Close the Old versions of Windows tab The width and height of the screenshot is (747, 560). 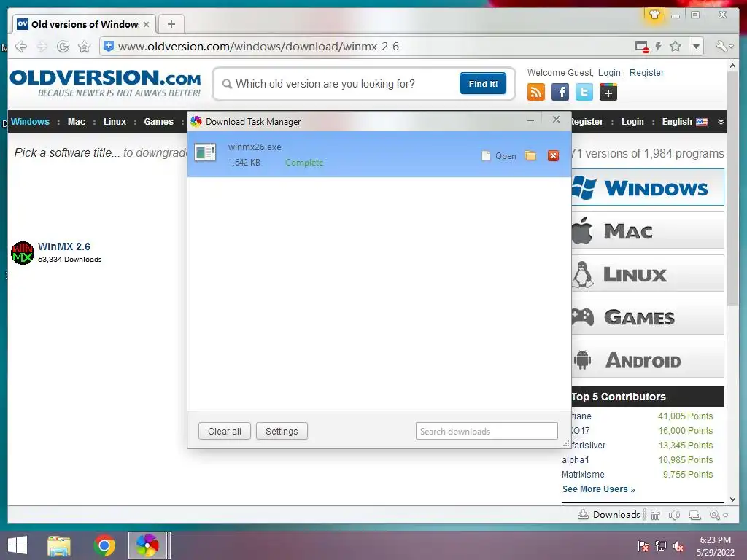146,24
